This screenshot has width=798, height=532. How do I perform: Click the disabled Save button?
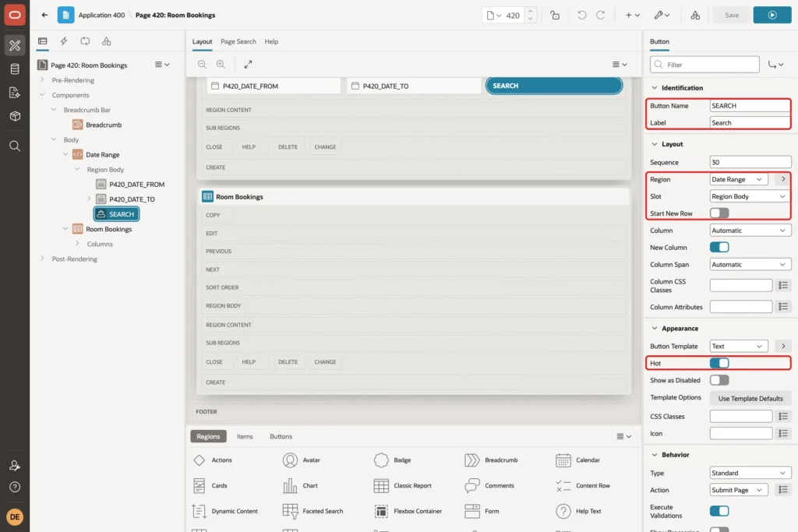(731, 15)
